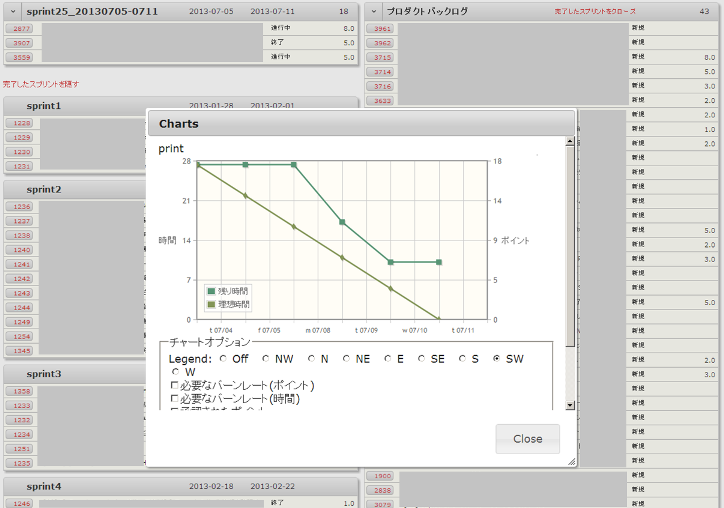This screenshot has width=724, height=508.
Task: Click the 終了 status of story 3907
Action: pyautogui.click(x=277, y=42)
